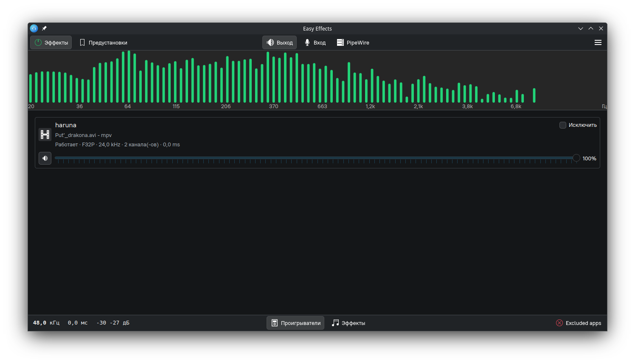The width and height of the screenshot is (635, 364).
Task: Click the pin window icon
Action: (x=44, y=28)
